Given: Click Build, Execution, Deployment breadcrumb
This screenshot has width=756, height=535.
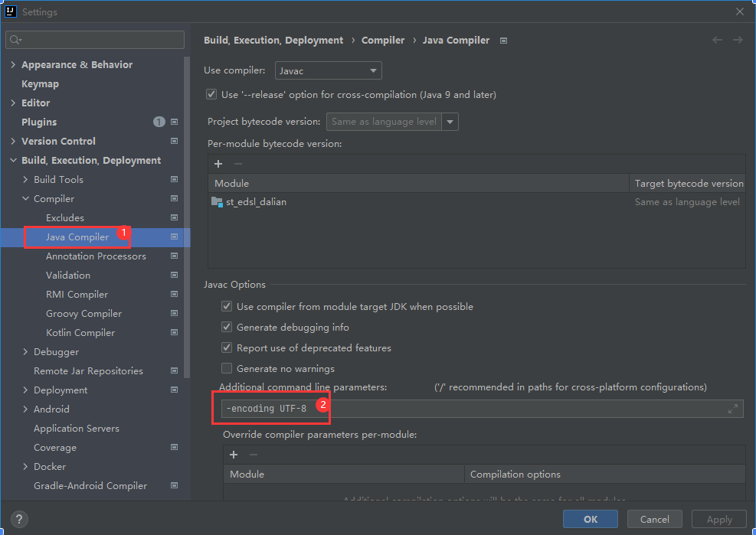Looking at the screenshot, I should tap(273, 40).
